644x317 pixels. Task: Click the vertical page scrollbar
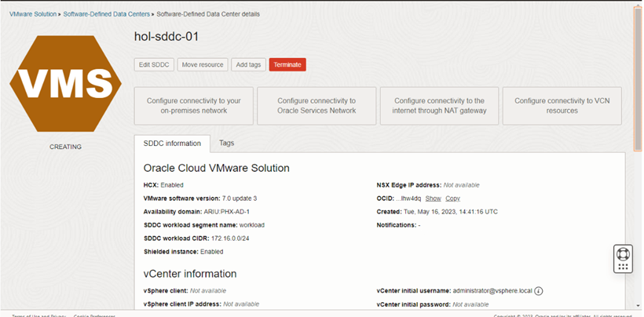click(638, 78)
